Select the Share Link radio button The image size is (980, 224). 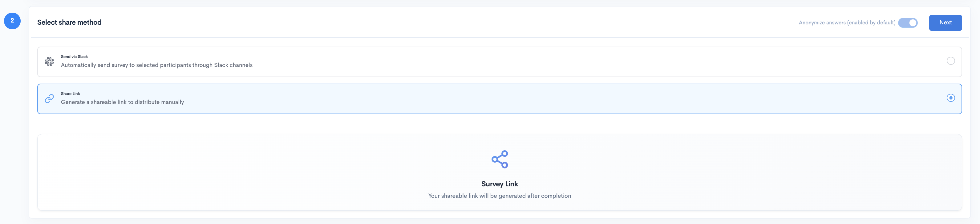coord(950,98)
